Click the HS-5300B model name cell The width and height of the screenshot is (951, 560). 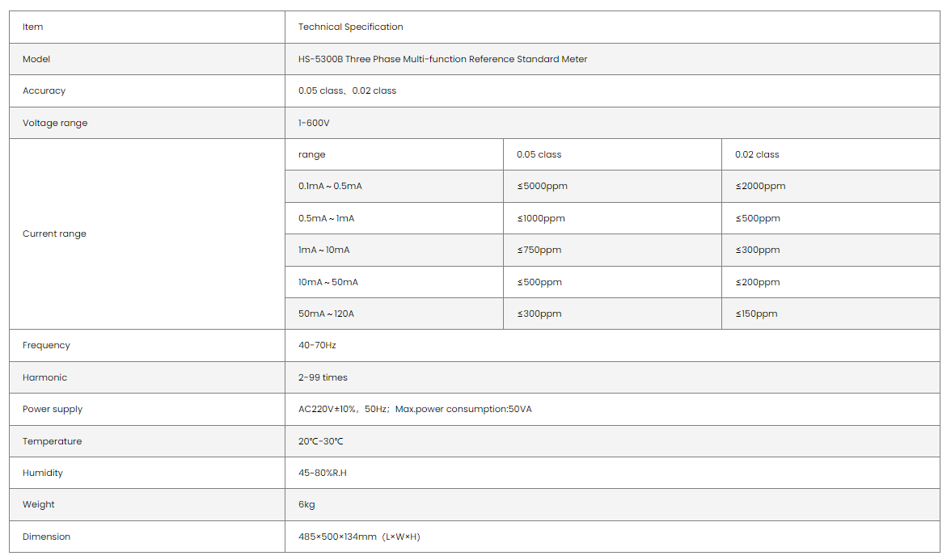pyautogui.click(x=442, y=59)
